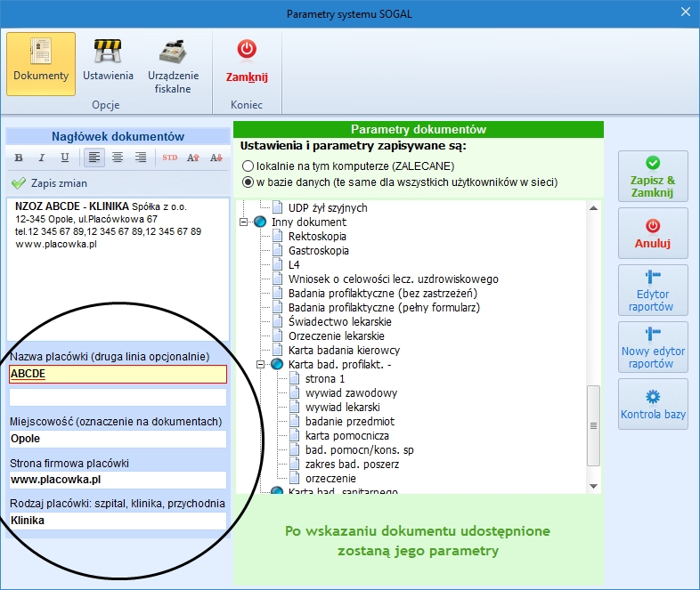This screenshot has width=700, height=590.
Task: Click the Anuluj button
Action: pos(653,233)
